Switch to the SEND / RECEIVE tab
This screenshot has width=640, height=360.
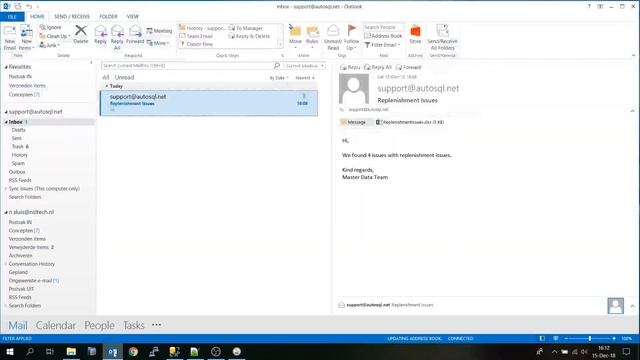72,17
